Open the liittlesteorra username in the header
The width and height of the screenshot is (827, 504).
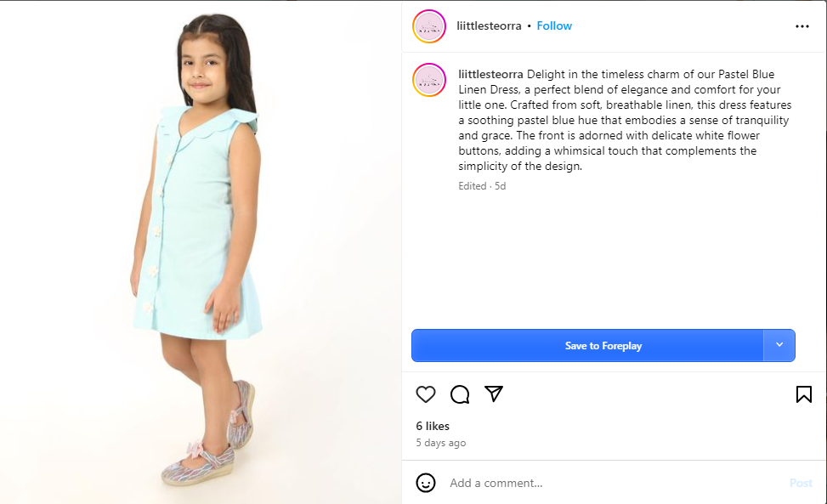489,26
